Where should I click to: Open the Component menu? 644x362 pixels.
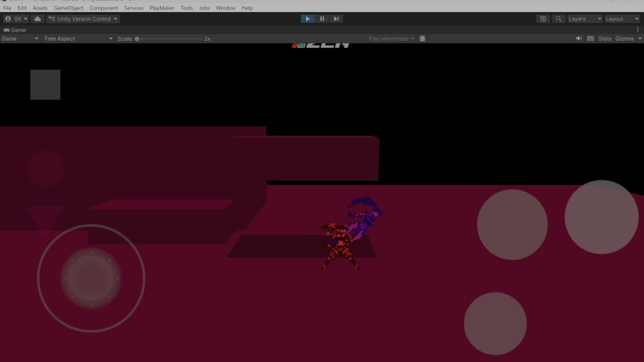pyautogui.click(x=104, y=8)
